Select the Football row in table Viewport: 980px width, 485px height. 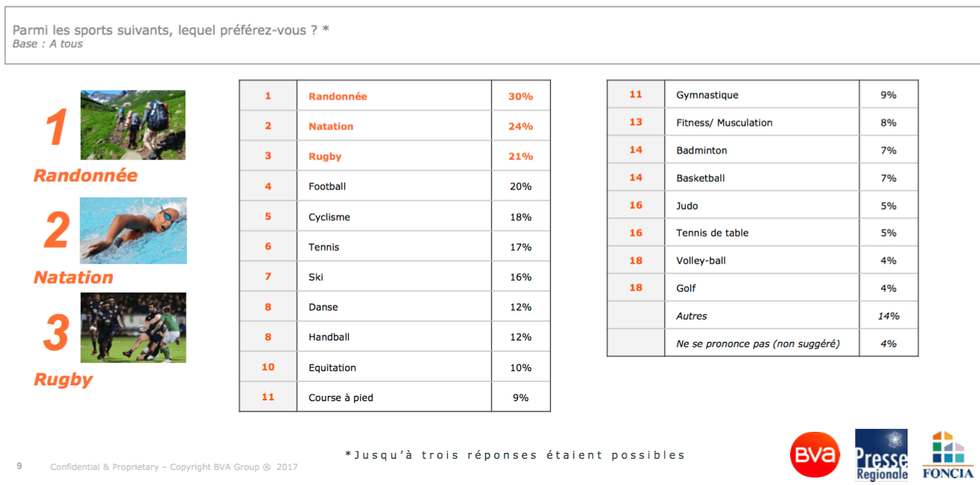point(395,186)
